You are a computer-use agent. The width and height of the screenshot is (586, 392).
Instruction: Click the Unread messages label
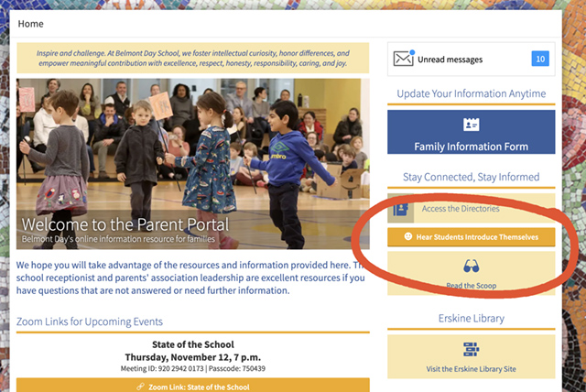click(450, 60)
